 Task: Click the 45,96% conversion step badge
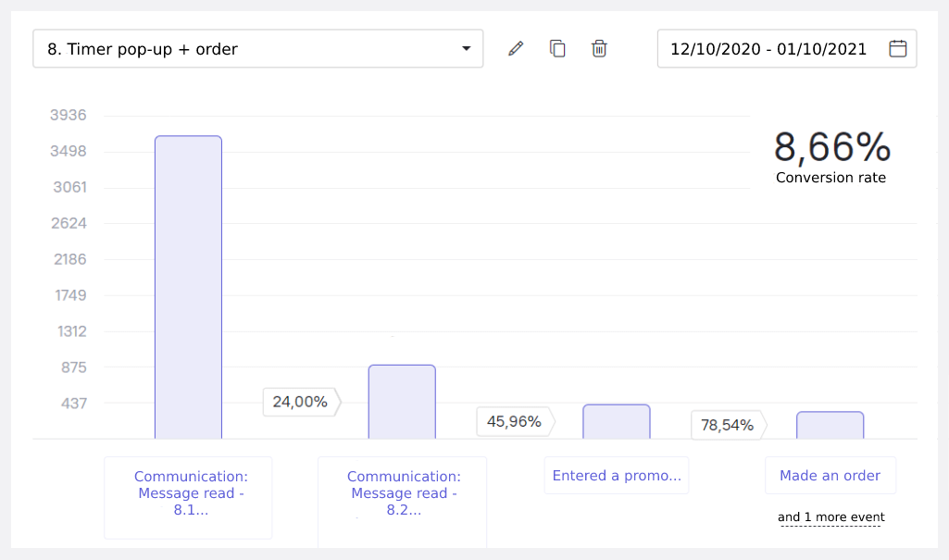514,421
